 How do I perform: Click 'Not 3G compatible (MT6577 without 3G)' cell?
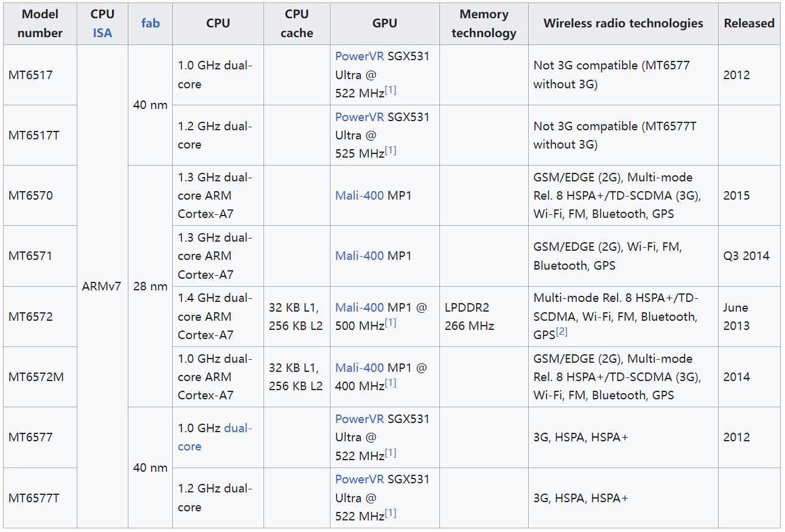pyautogui.click(x=623, y=75)
